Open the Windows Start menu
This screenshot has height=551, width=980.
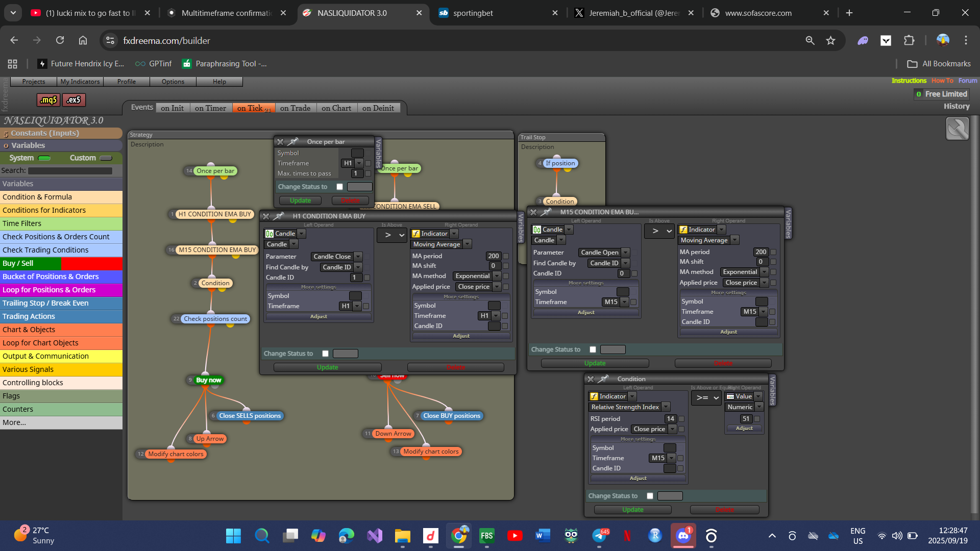coord(233,536)
